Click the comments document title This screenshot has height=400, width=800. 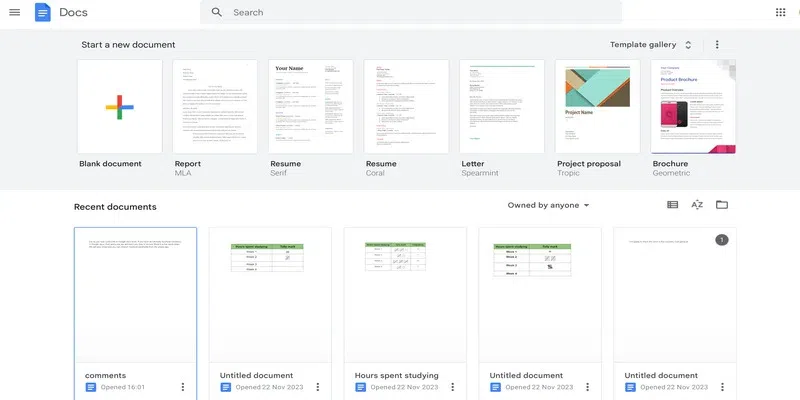tap(105, 376)
